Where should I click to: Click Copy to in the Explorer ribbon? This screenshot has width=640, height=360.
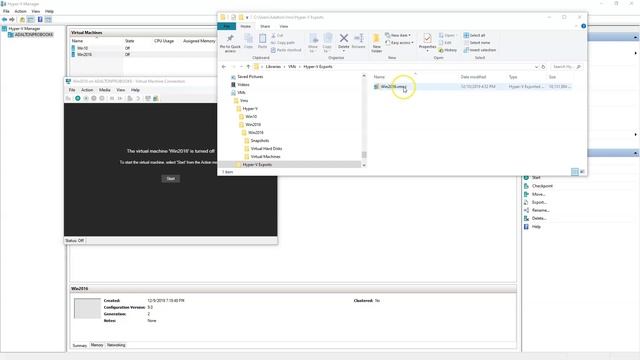[x=327, y=43]
